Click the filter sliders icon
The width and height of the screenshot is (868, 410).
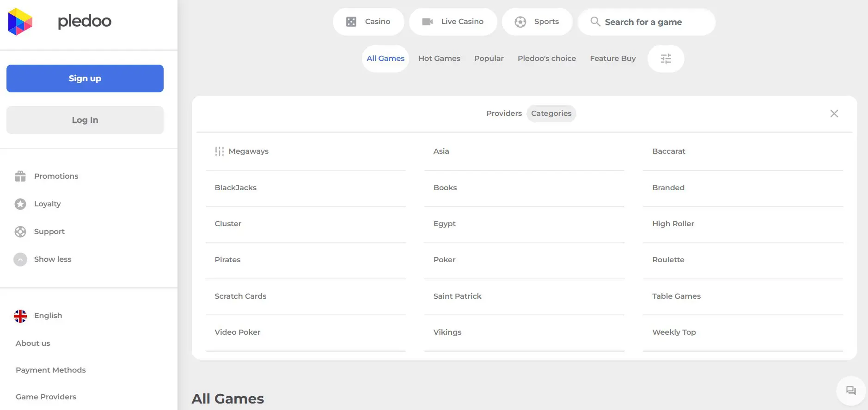coord(666,59)
